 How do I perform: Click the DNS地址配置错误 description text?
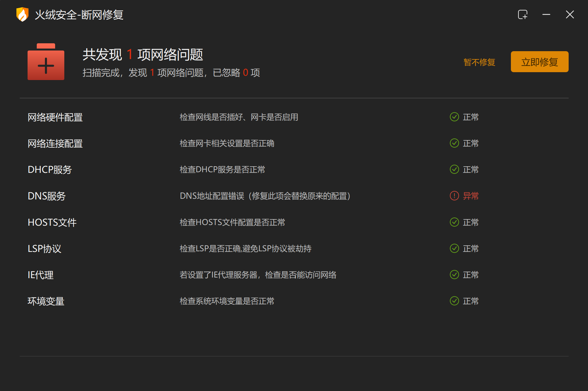[266, 196]
